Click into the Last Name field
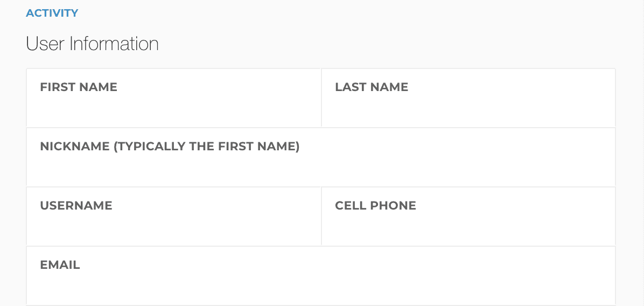Screen dimensions: 644x306 coord(468,109)
